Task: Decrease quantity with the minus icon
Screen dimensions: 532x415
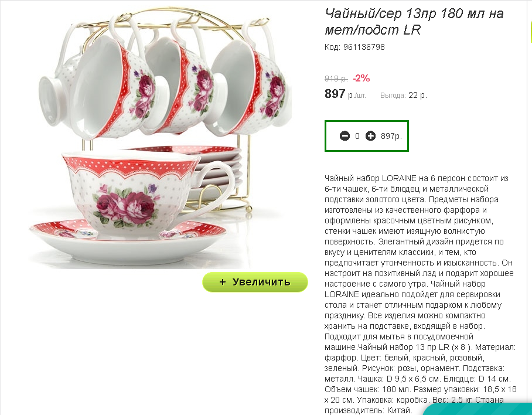Action: coord(345,136)
